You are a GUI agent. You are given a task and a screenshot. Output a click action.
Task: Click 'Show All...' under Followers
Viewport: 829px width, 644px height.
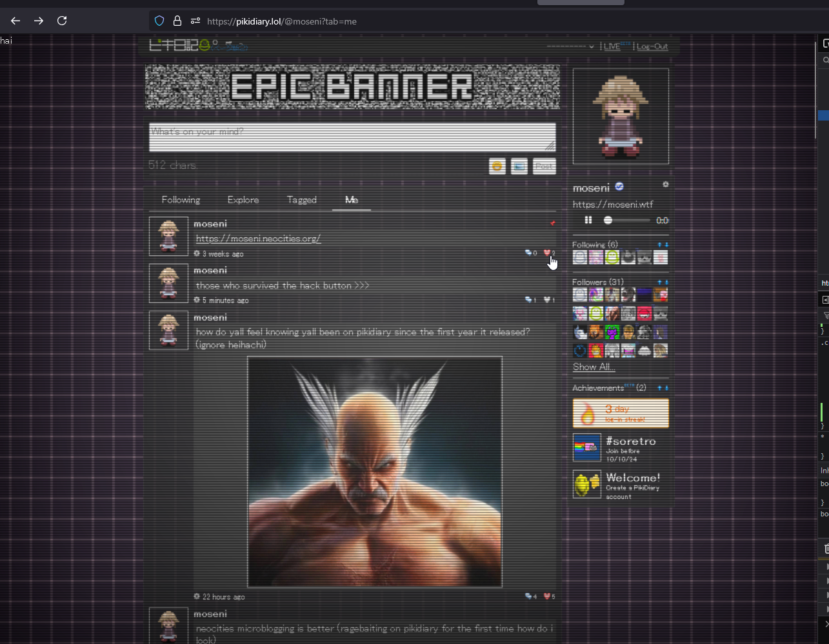click(594, 367)
